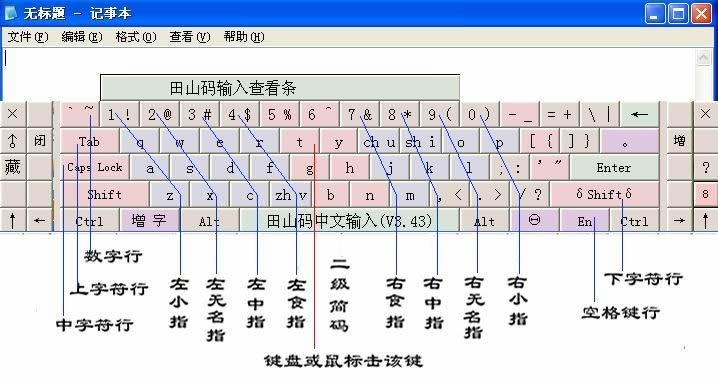
Task: Click the 田山码中文输入(V3.43) space bar
Action: 349,221
